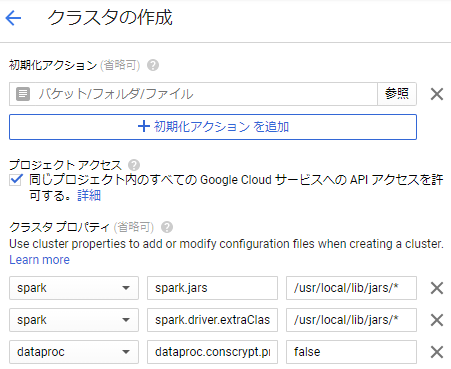Click the 初期化アクション section label
This screenshot has height=369, width=451.
click(x=53, y=65)
